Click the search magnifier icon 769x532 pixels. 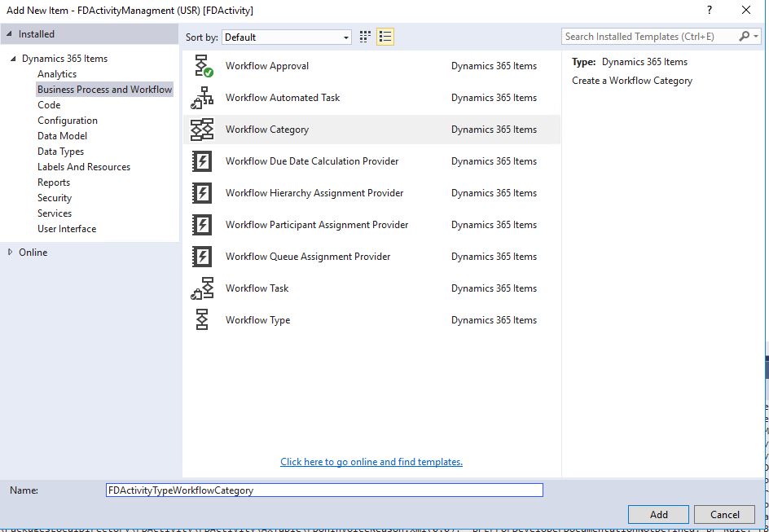[744, 37]
